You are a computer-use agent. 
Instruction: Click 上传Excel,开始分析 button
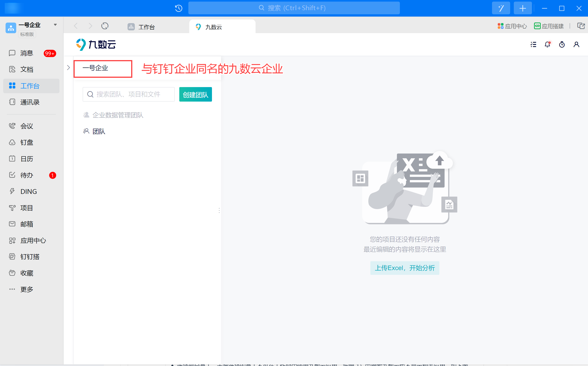tap(404, 268)
